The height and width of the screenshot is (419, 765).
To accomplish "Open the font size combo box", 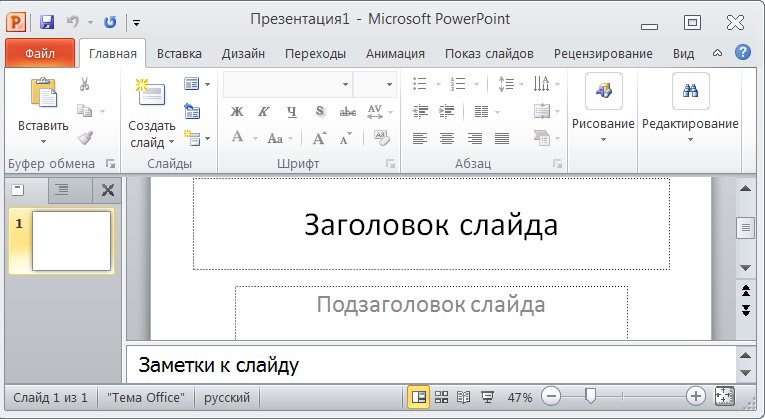I will 375,84.
